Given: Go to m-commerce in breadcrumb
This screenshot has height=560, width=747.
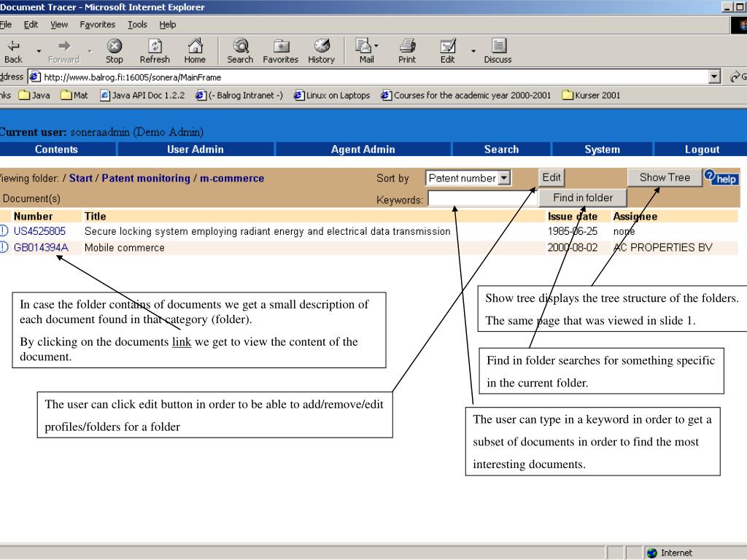Looking at the screenshot, I should [232, 178].
